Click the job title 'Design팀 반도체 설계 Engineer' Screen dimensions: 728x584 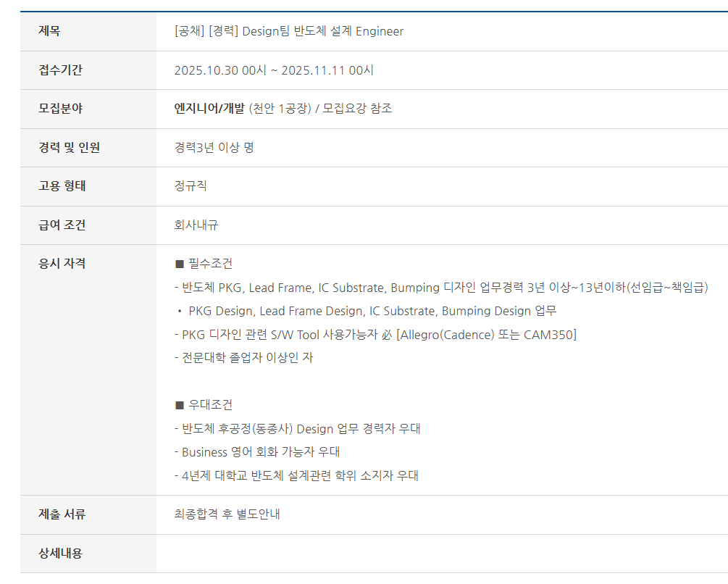[x=322, y=31]
